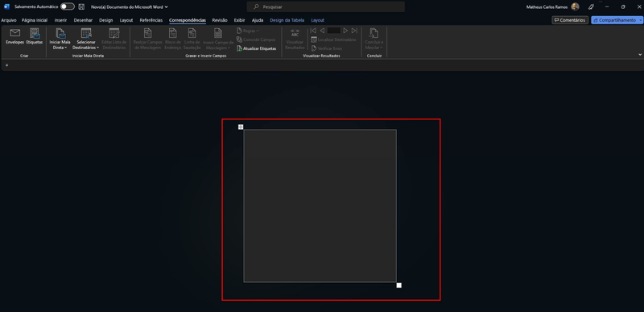Open the Regras dropdown

coord(248,31)
